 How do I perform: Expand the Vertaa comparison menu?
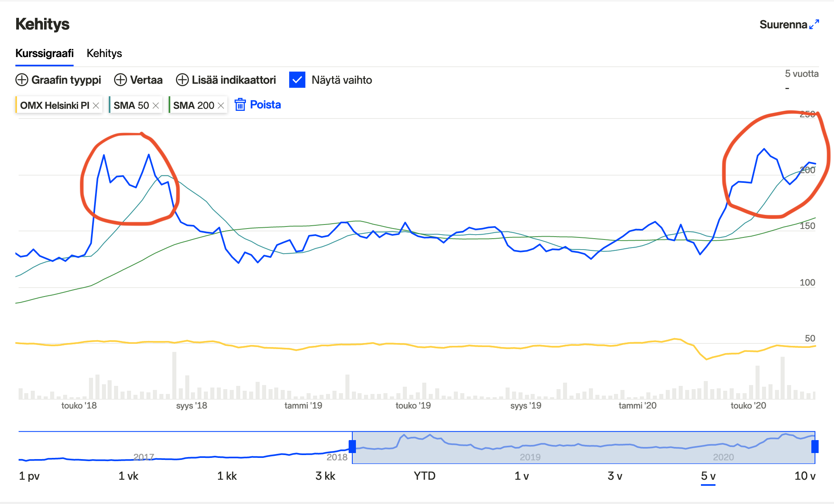click(146, 80)
